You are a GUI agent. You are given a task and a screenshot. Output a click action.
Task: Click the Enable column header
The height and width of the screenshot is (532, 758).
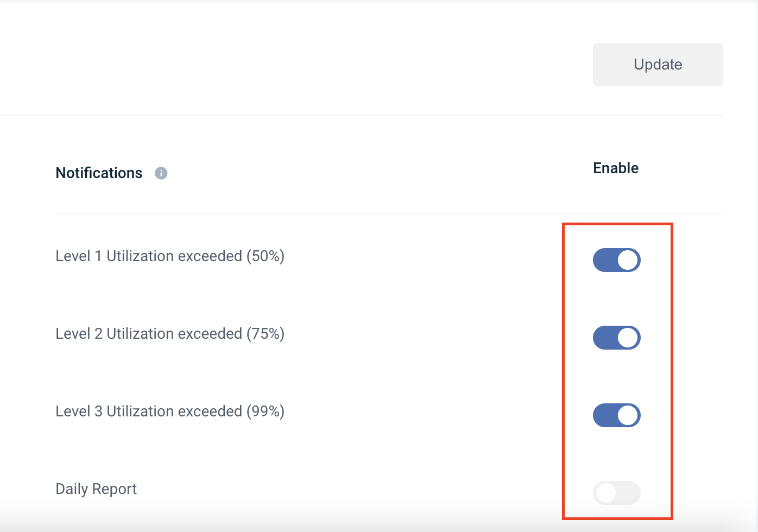click(616, 168)
